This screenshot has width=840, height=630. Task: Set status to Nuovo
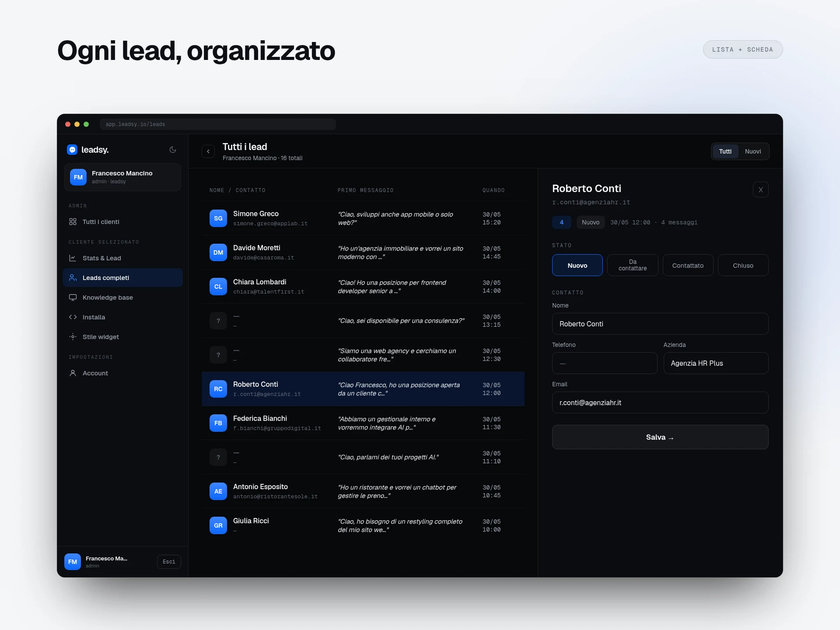(x=577, y=265)
